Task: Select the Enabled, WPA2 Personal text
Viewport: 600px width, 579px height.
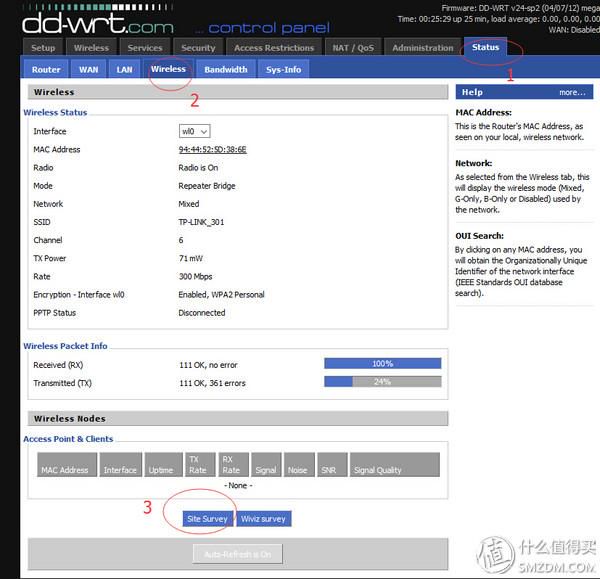Action: [x=221, y=295]
